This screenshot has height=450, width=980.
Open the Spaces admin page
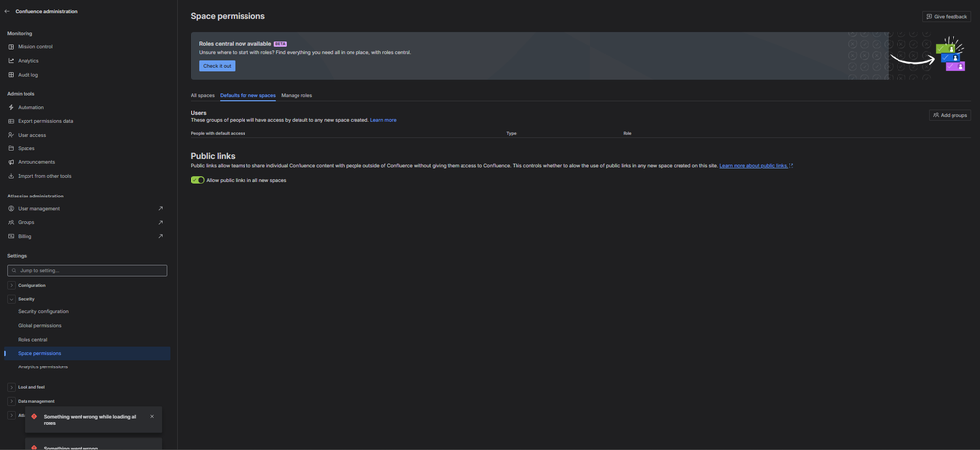pyautogui.click(x=27, y=148)
